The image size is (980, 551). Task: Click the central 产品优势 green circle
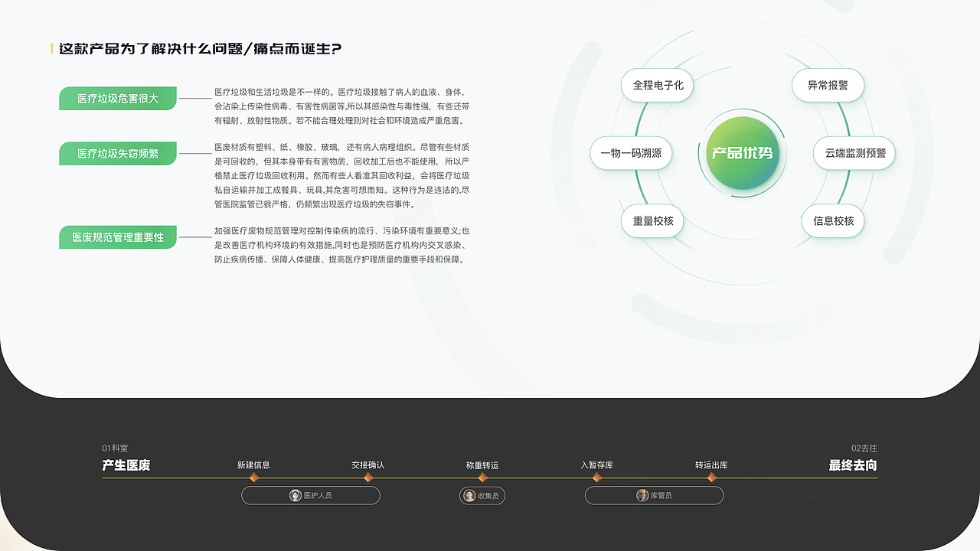tap(742, 153)
